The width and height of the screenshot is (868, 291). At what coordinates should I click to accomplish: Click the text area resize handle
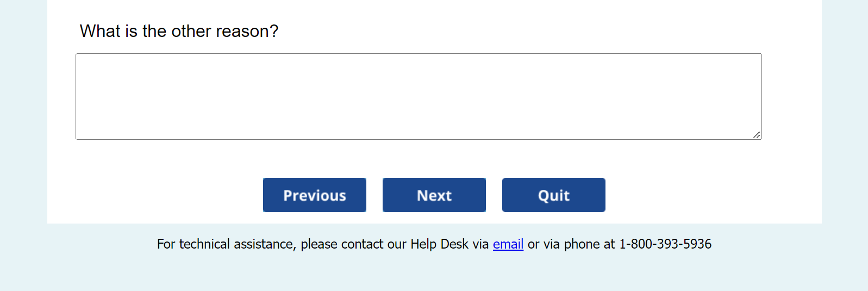pyautogui.click(x=757, y=135)
